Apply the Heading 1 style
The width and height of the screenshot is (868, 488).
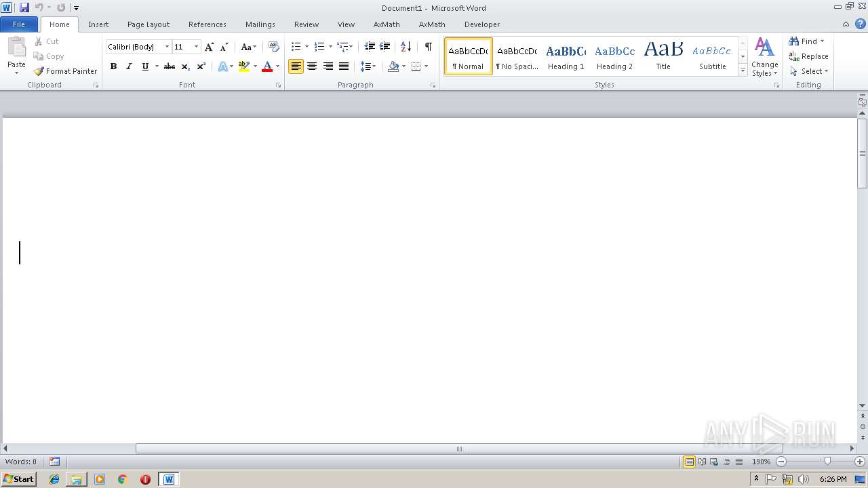566,56
